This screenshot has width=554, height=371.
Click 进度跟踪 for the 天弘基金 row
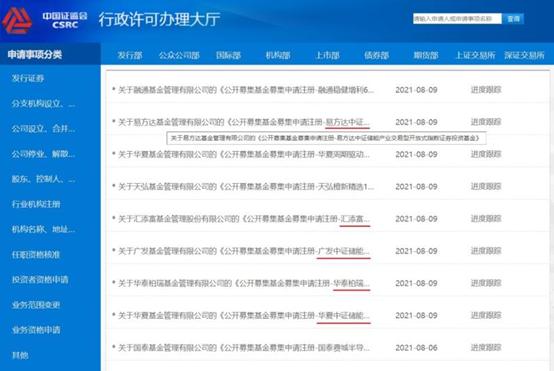point(486,186)
